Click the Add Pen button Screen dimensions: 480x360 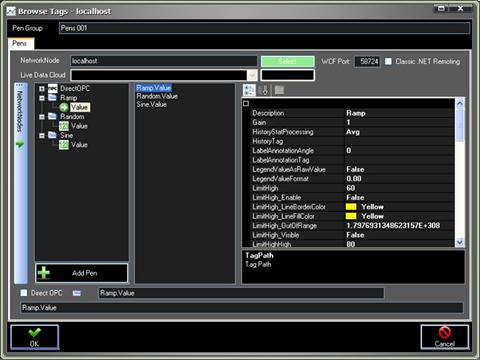coord(82,273)
